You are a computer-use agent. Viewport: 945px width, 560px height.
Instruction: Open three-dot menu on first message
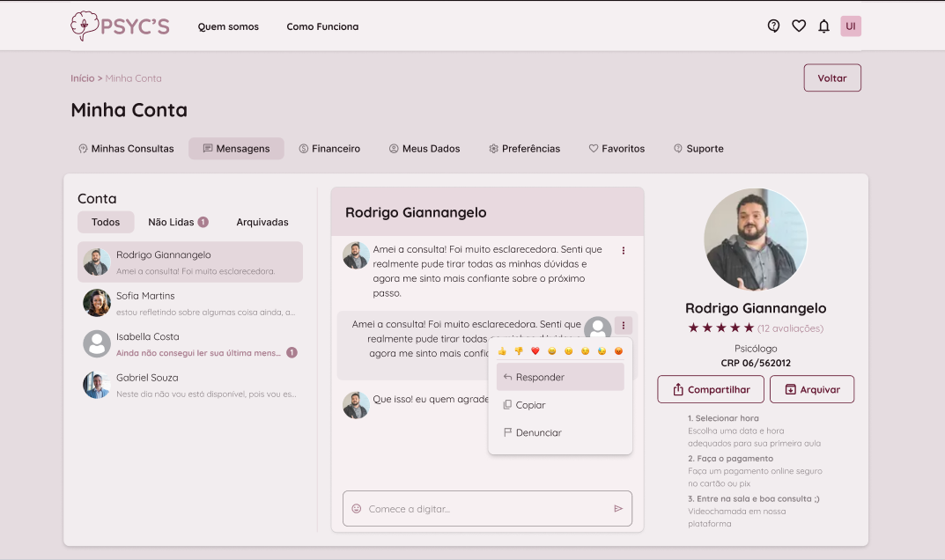tap(624, 251)
